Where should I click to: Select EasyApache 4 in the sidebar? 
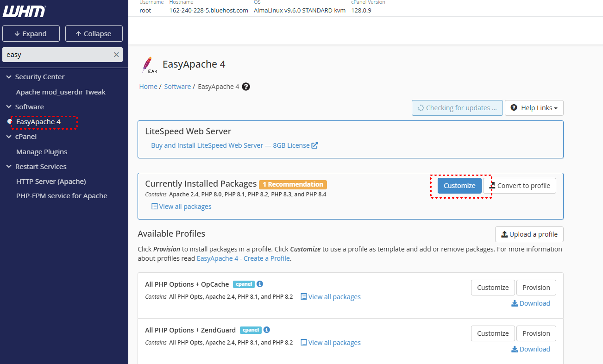[38, 122]
